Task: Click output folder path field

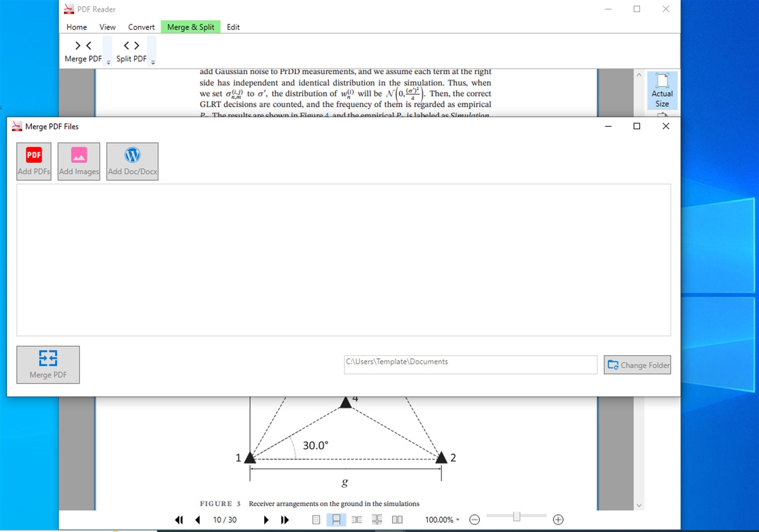Action: (x=471, y=365)
